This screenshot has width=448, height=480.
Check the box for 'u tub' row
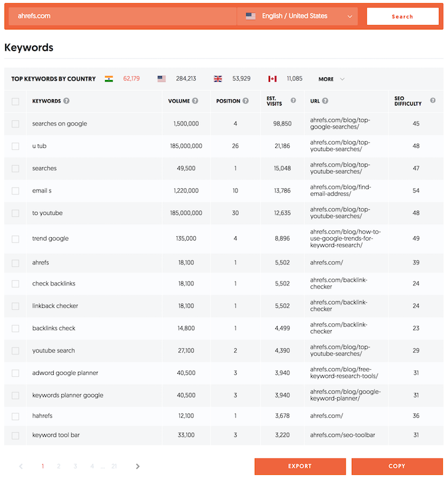tap(15, 146)
